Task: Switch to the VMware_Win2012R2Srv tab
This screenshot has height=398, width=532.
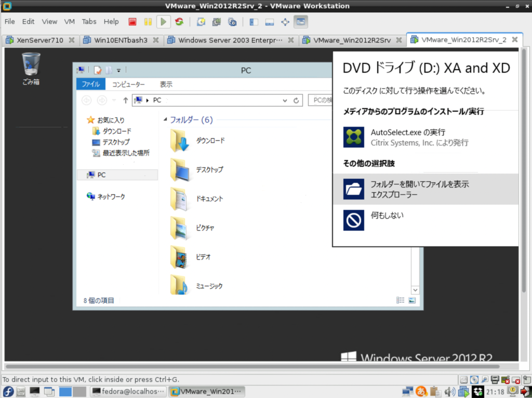Action: point(352,40)
